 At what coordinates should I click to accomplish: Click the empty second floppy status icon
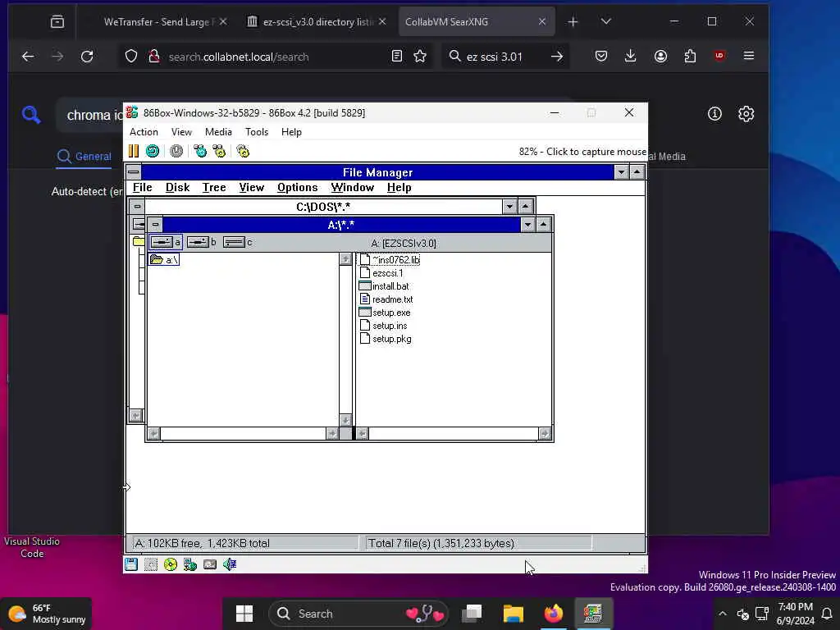tap(151, 564)
